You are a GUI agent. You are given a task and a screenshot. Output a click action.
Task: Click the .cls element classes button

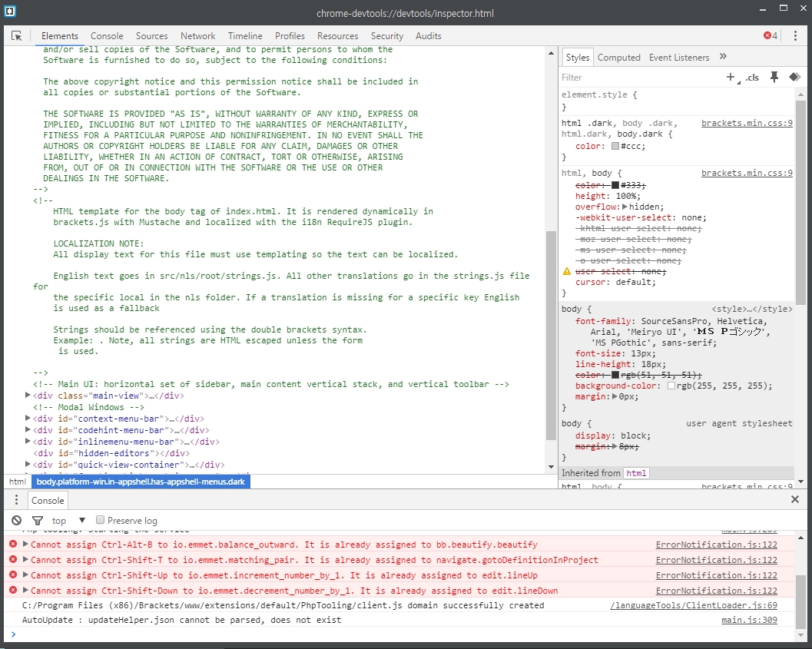(x=752, y=78)
